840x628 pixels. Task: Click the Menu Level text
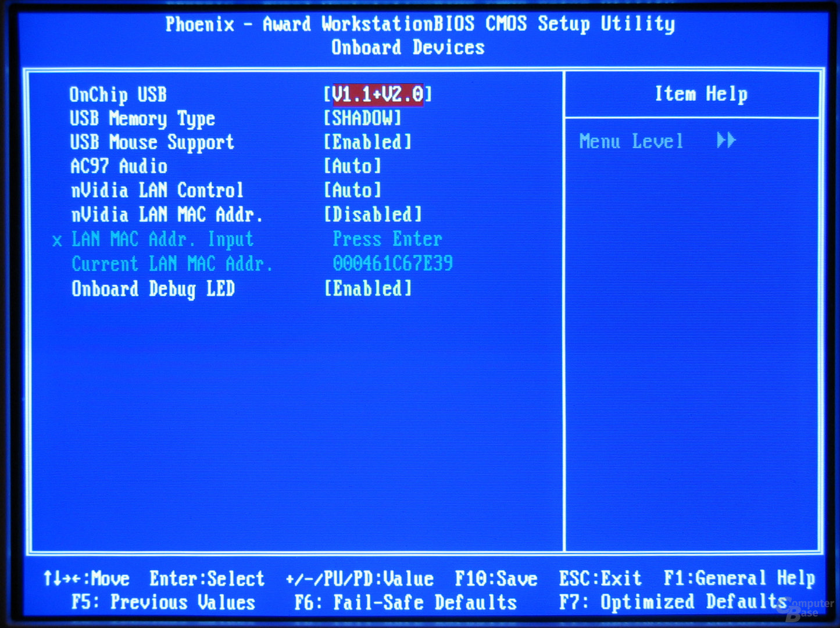coord(631,141)
